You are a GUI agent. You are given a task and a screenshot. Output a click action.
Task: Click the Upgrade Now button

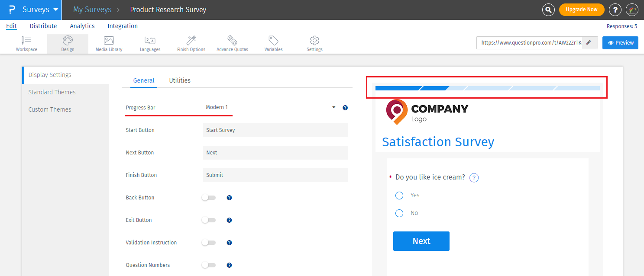[x=582, y=9]
